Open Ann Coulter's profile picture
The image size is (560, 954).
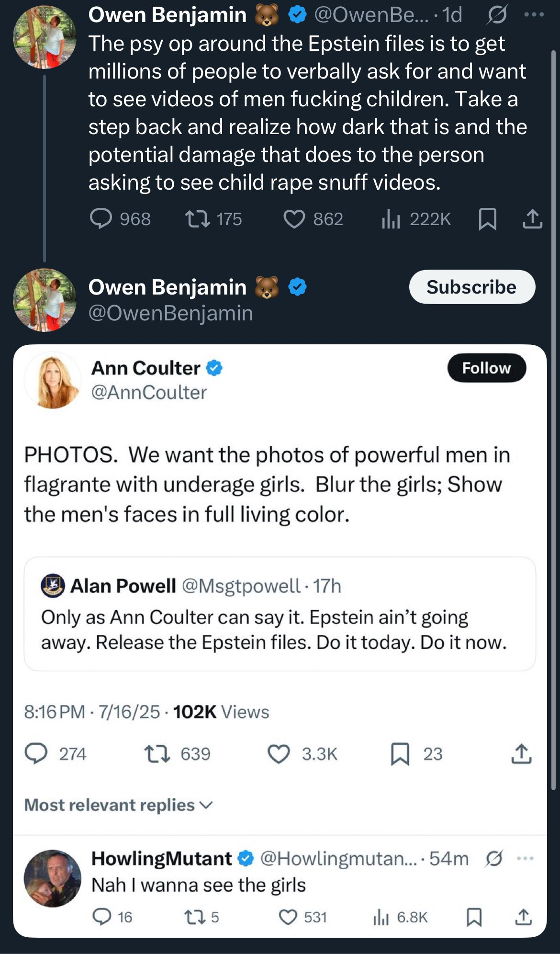53,381
